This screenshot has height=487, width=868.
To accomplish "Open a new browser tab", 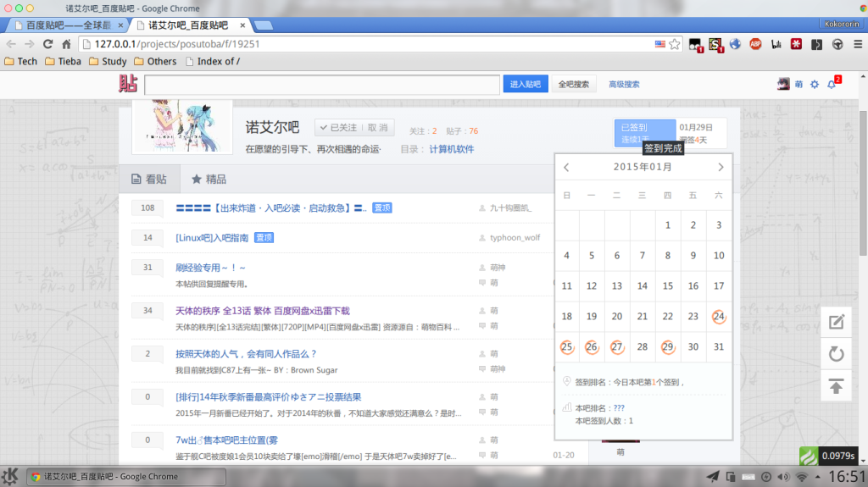I will (264, 25).
